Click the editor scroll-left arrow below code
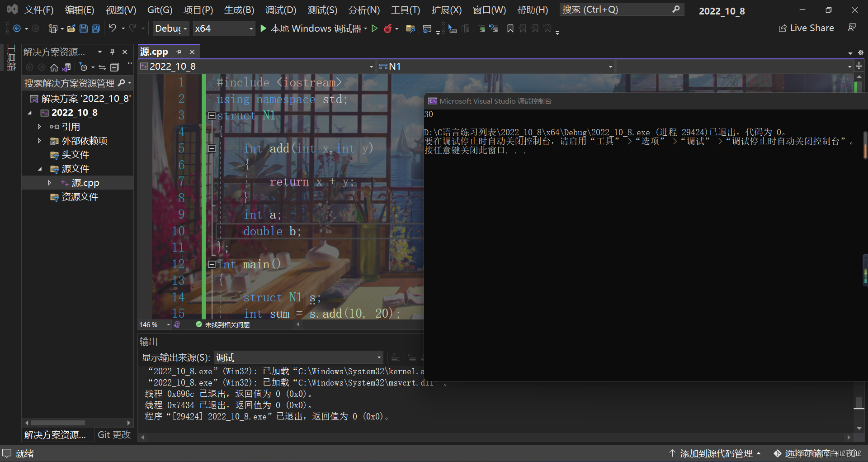The width and height of the screenshot is (868, 462). [x=298, y=324]
